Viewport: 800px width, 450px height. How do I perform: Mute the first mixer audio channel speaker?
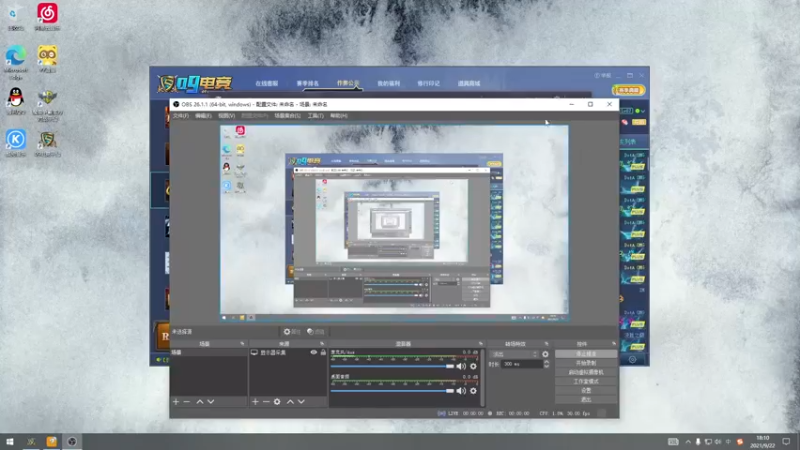tap(461, 366)
